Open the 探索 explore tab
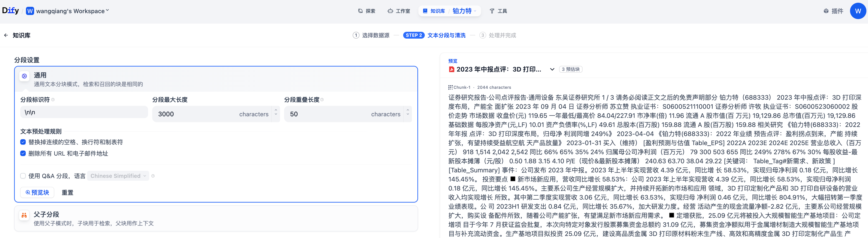Image resolution: width=868 pixels, height=238 pixels. pos(367,11)
